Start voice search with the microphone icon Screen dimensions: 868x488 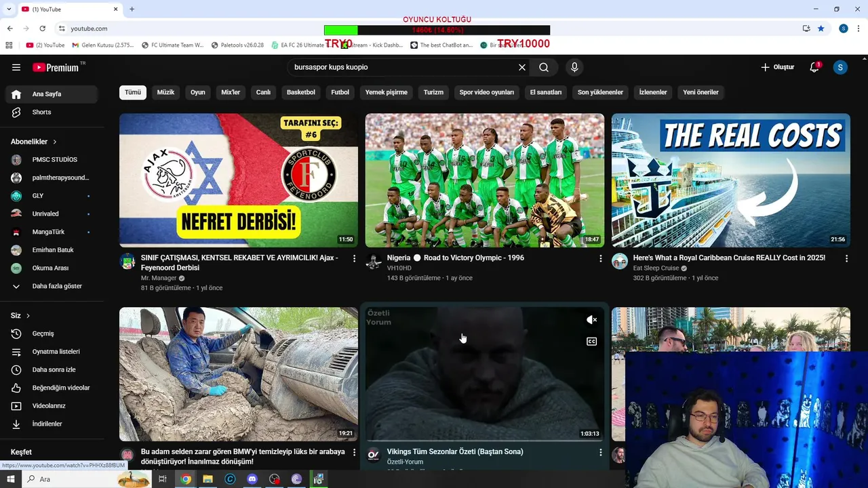(x=574, y=67)
